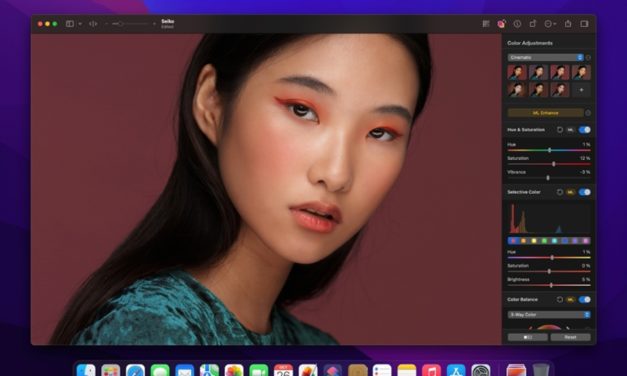Disable the Hue & Saturation switch

coord(584,130)
